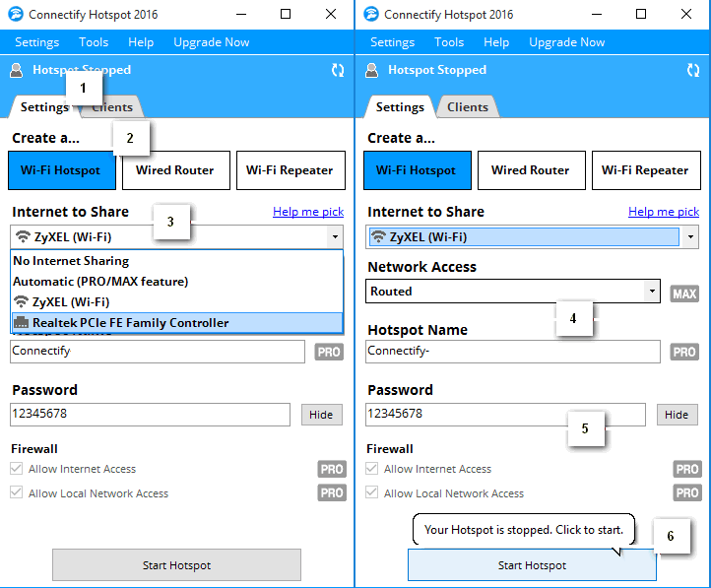Screen dimensions: 711x588
Task: Click MAX badge next to Network Access
Action: point(684,294)
